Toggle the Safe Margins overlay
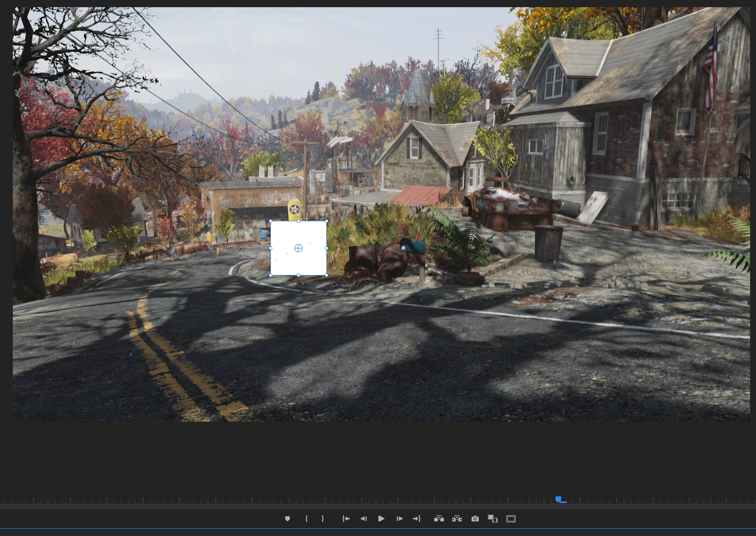Image resolution: width=756 pixels, height=536 pixels. (x=510, y=519)
